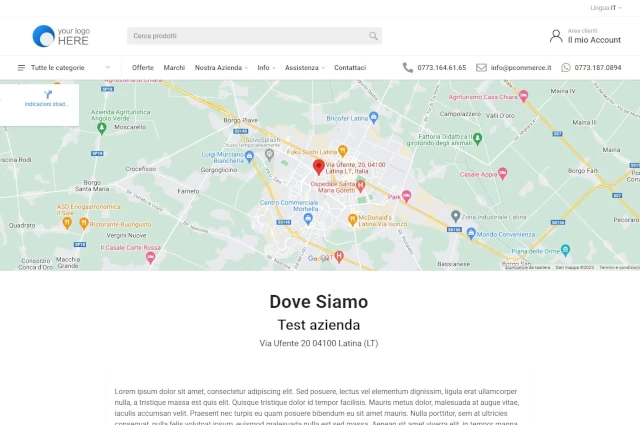The height and width of the screenshot is (425, 640).
Task: Click the Scivosplash map label
Action: point(263,140)
